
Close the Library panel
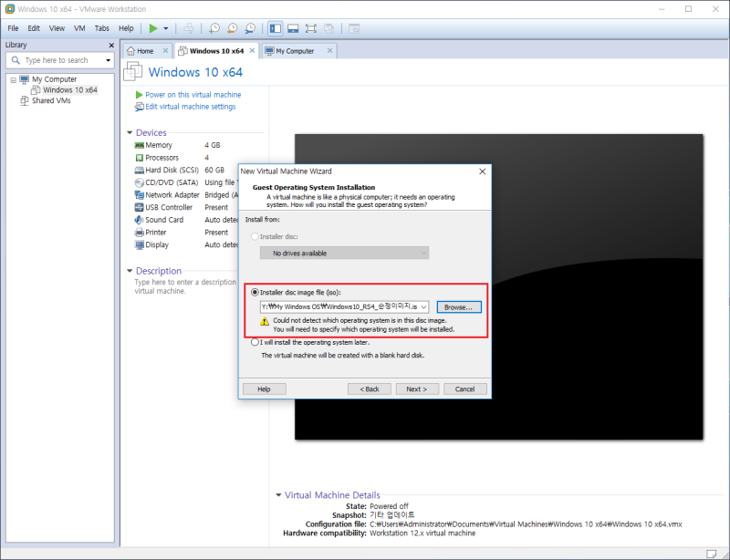pyautogui.click(x=111, y=46)
